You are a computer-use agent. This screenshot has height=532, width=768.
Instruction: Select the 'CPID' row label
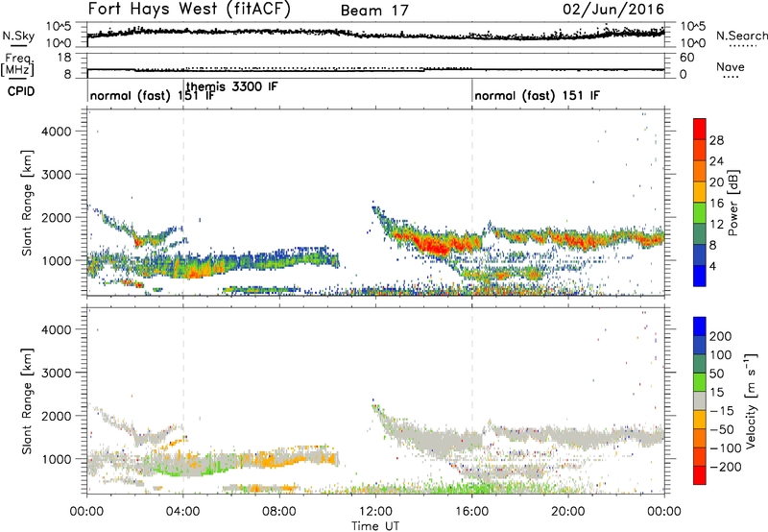[21, 91]
